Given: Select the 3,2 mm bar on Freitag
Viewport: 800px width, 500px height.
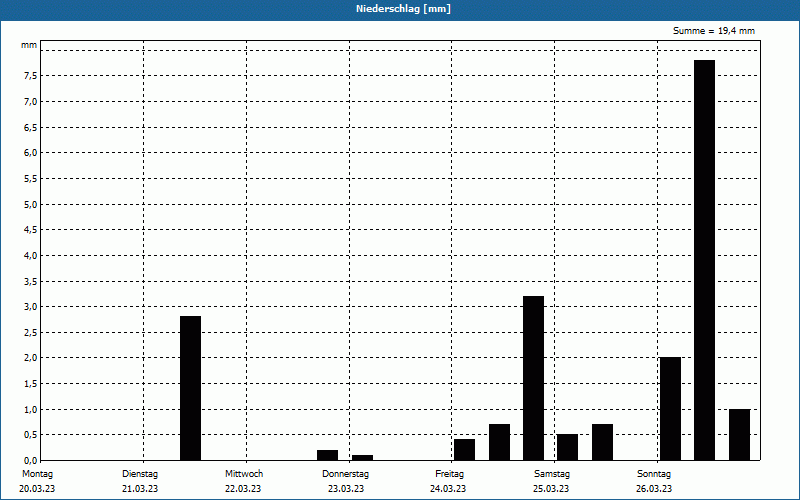Looking at the screenshot, I should tap(534, 378).
